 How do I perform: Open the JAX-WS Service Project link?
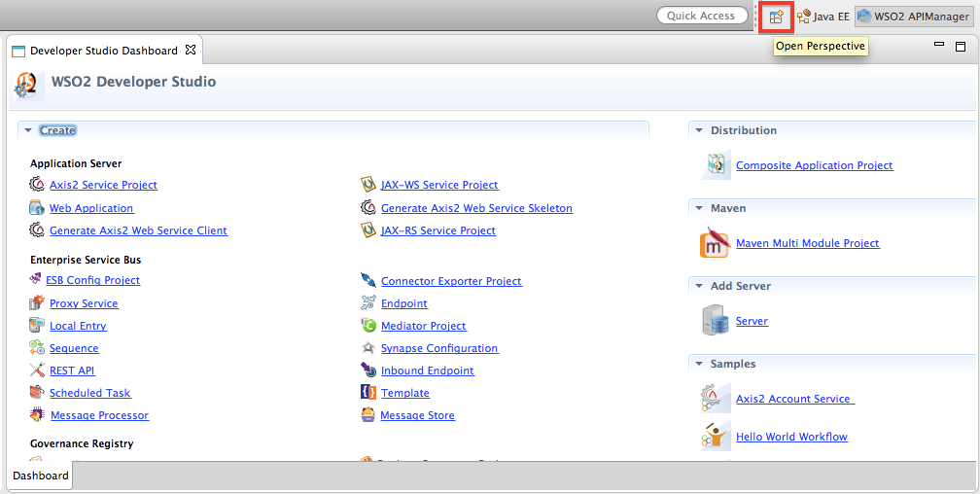click(x=439, y=185)
